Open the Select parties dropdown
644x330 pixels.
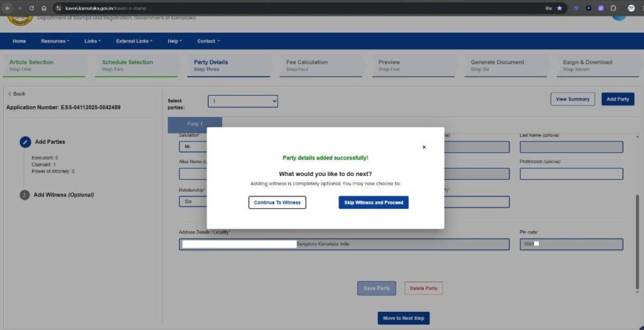click(x=243, y=101)
